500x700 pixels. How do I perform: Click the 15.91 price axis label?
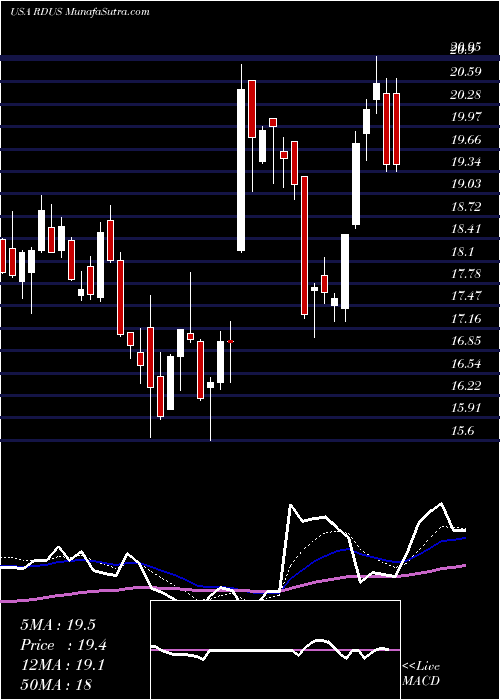coord(466,408)
